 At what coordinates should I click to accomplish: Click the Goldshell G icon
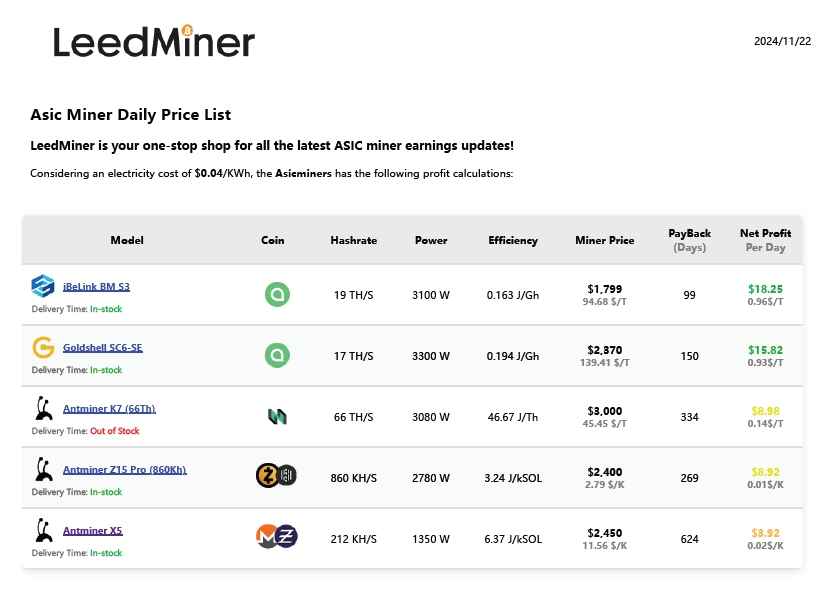coord(41,347)
